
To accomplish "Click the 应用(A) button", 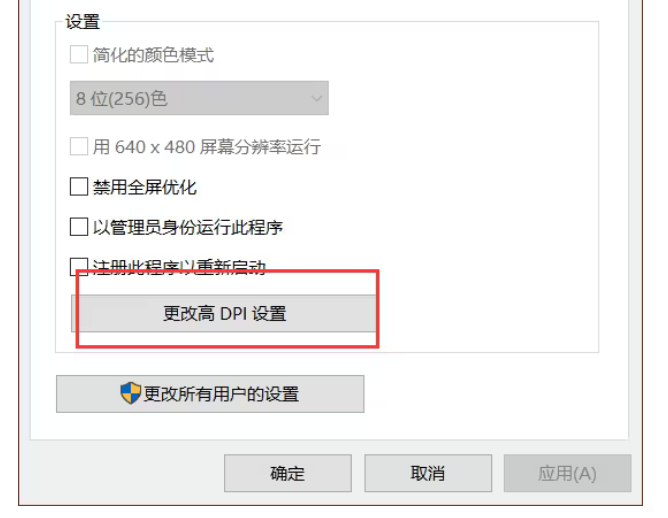I will (x=567, y=473).
